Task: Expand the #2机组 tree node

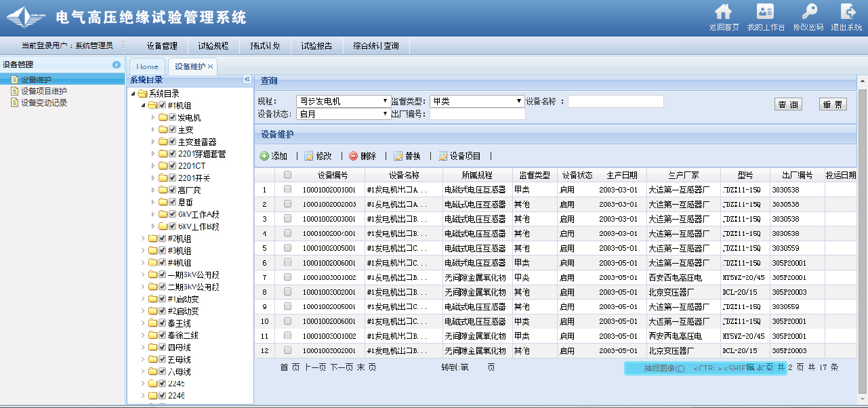Action: point(143,239)
